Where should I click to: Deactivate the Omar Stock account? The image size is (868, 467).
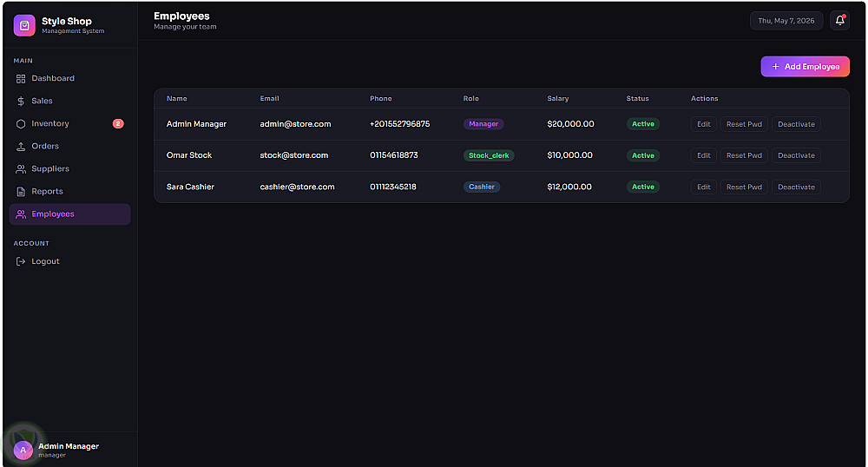point(796,155)
